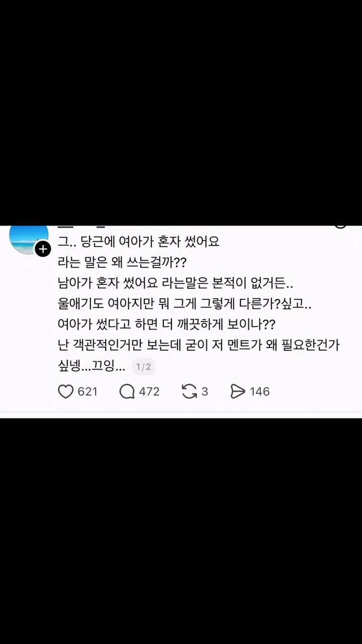Repost using the circular arrows icon
The image size is (362, 644).
(x=189, y=392)
